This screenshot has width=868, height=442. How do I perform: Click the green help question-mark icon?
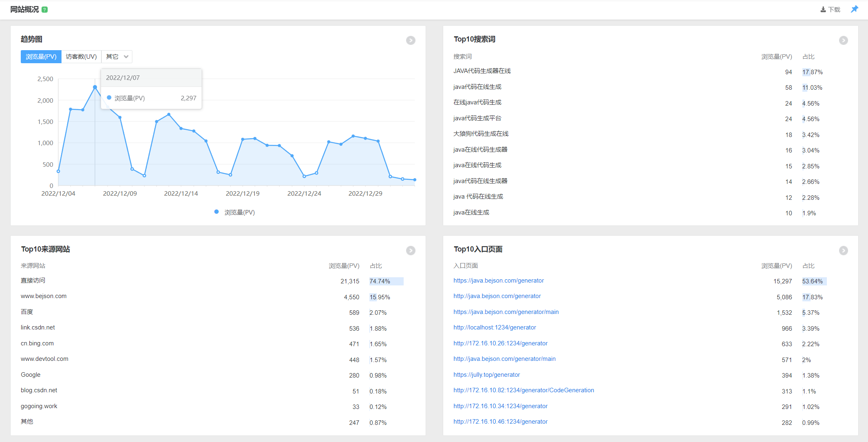coord(45,9)
